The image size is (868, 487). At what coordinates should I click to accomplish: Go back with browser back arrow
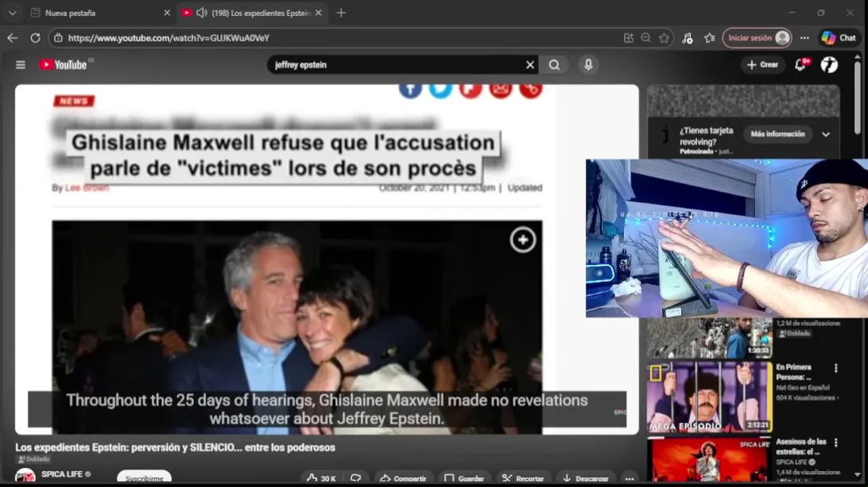pyautogui.click(x=12, y=38)
